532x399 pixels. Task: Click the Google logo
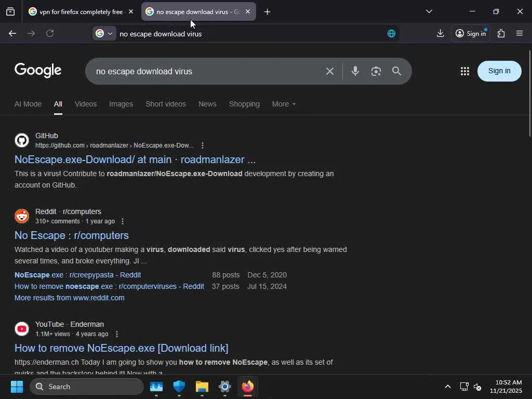tap(38, 70)
